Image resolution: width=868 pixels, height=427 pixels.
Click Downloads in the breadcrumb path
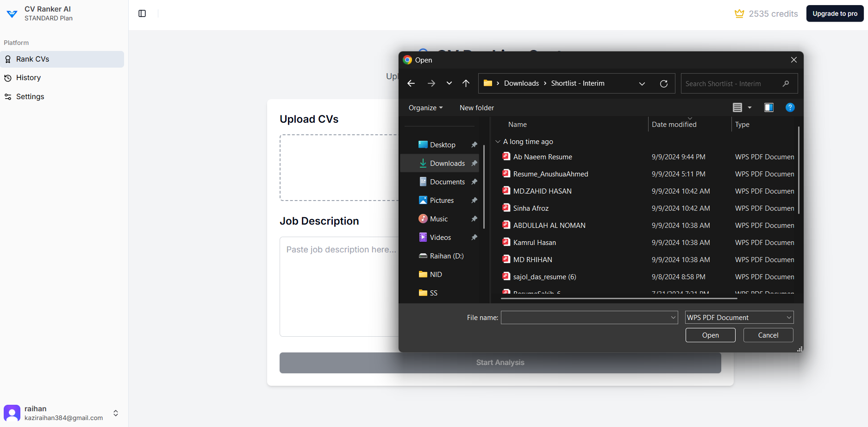coord(521,83)
